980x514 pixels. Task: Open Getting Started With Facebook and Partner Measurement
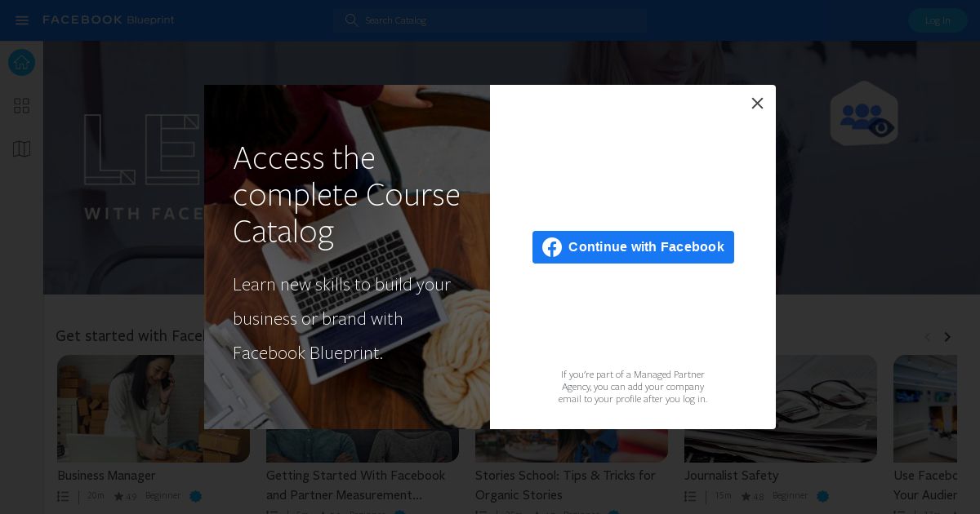[x=356, y=485]
